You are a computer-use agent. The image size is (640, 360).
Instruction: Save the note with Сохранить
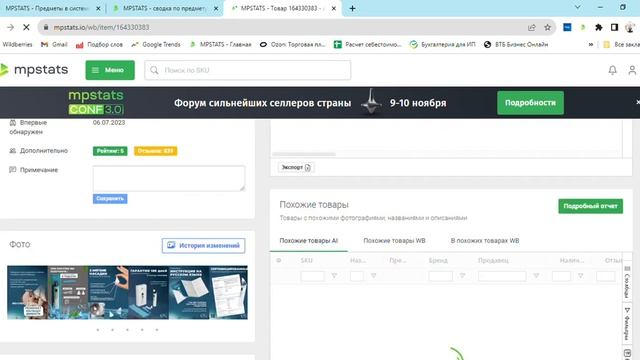[110, 198]
